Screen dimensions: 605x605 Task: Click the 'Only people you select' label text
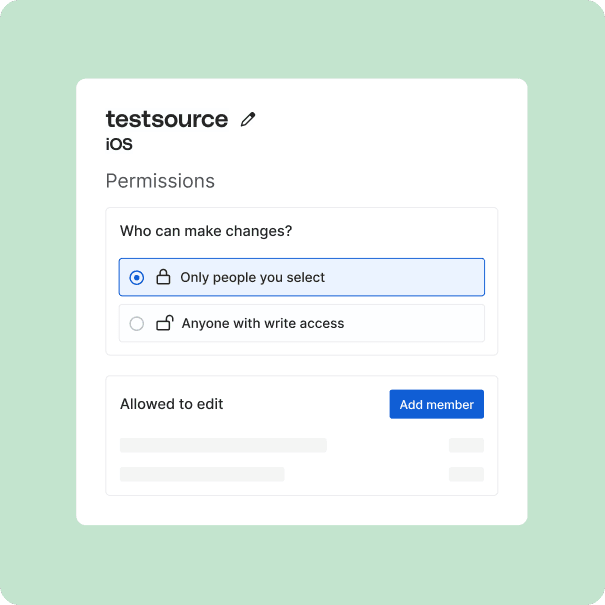pos(252,277)
